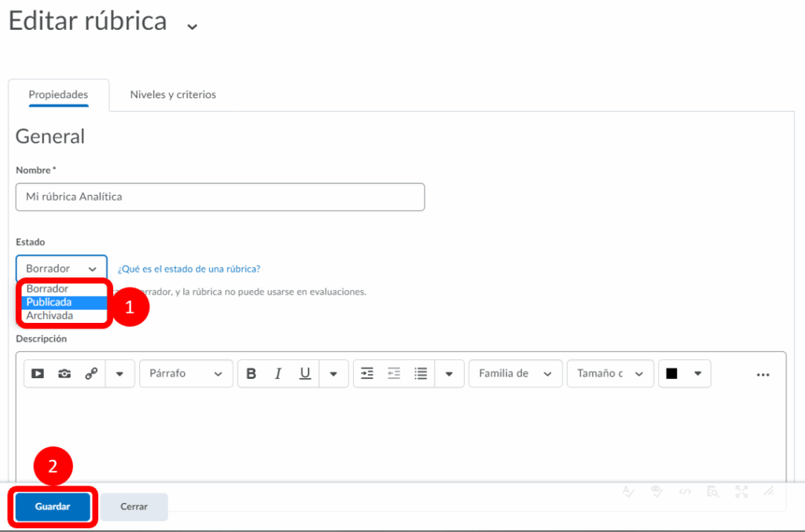Switch to Niveles y criterios tab
The height and width of the screenshot is (532, 805).
pyautogui.click(x=173, y=95)
